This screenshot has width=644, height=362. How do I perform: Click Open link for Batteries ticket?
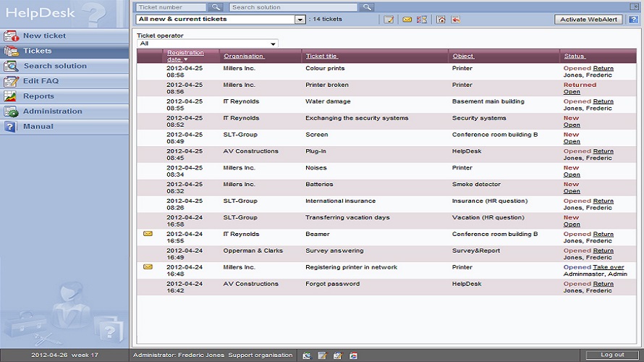coord(572,191)
